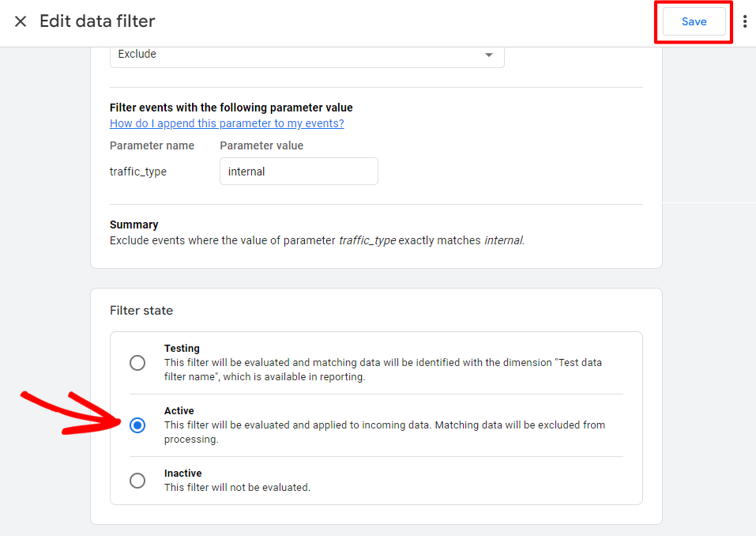Click the Edit data filter title text

(x=96, y=21)
